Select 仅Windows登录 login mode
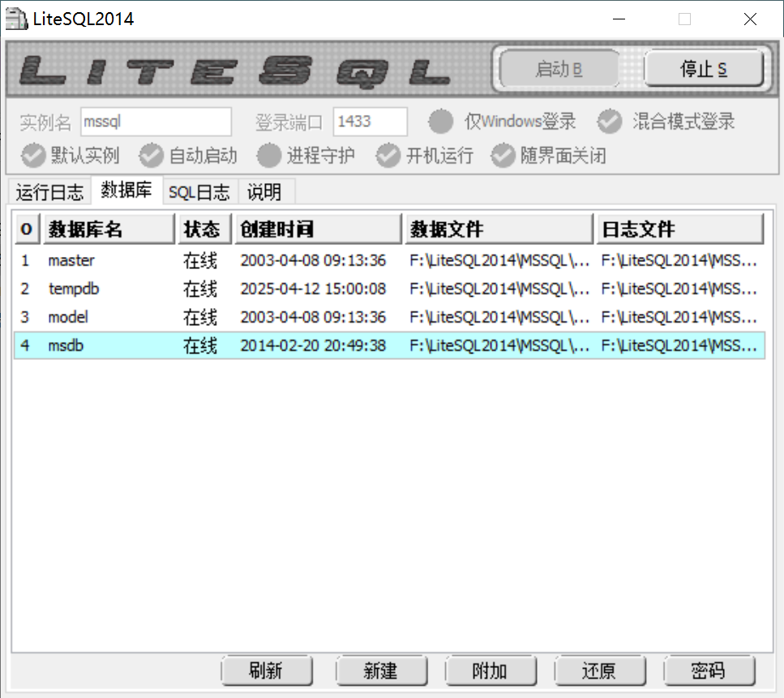Viewport: 784px width, 698px height. [x=441, y=122]
